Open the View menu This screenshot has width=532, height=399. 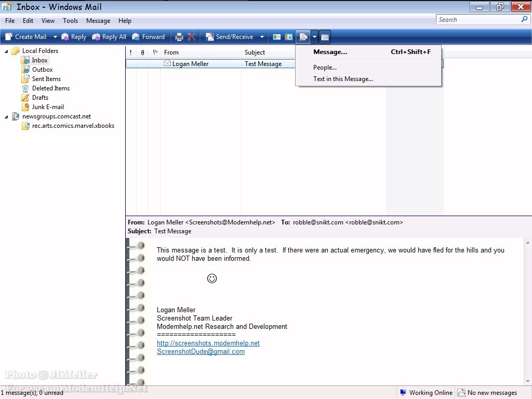48,21
